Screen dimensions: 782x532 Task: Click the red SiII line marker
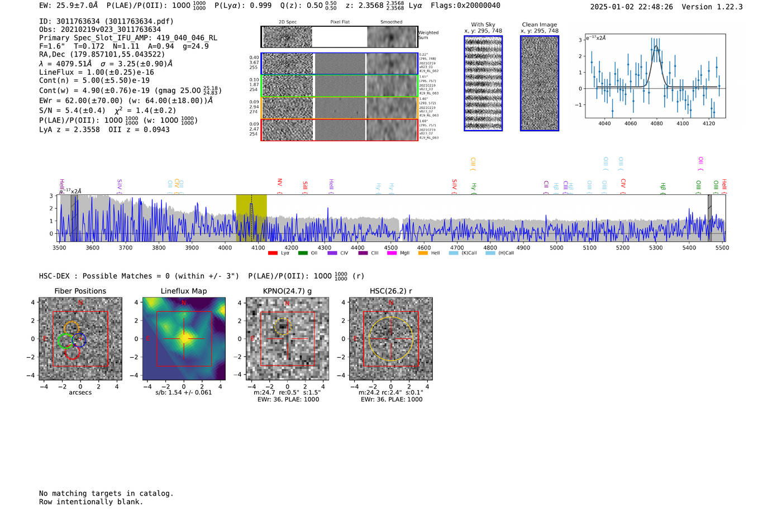[305, 186]
